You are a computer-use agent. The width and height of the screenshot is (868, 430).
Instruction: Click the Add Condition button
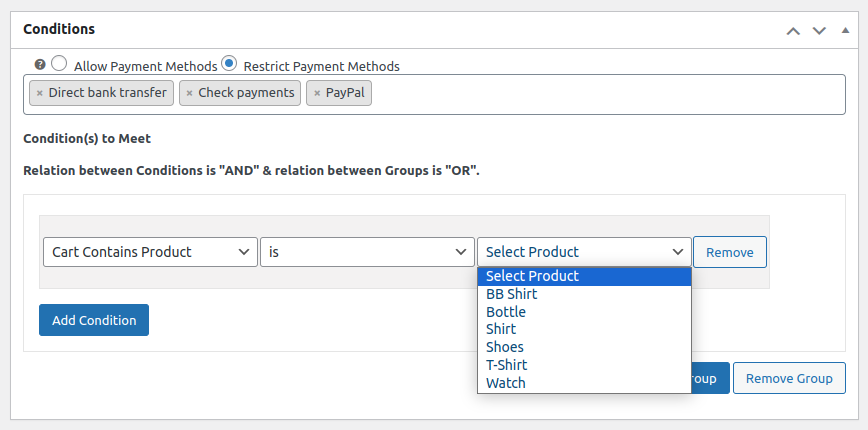[94, 320]
